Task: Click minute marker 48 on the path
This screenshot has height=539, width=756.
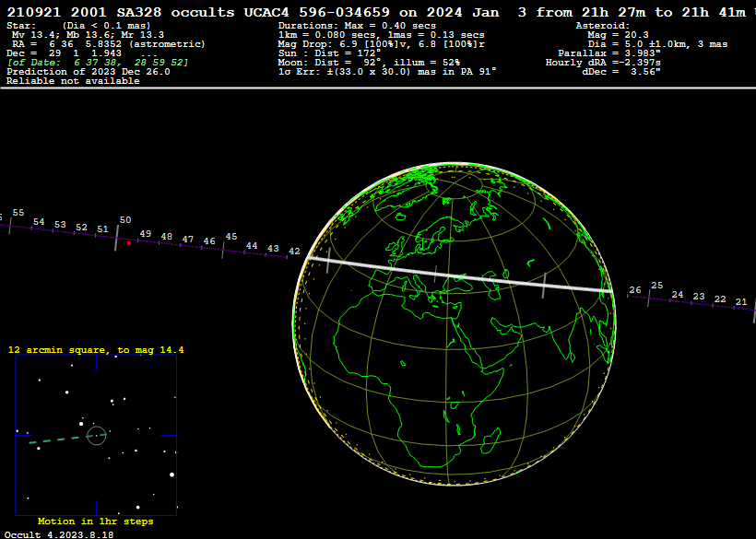Action: [166, 237]
